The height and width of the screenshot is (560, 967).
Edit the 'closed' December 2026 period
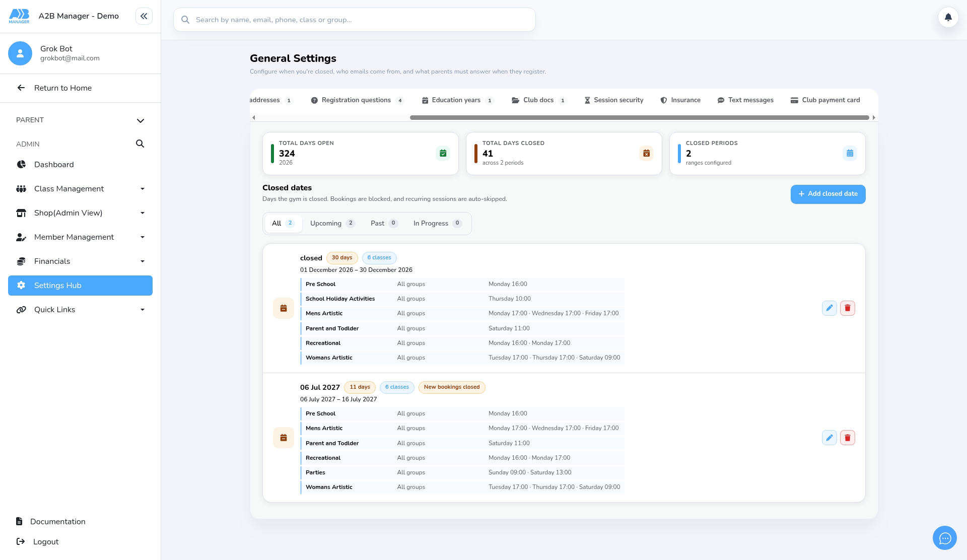829,308
